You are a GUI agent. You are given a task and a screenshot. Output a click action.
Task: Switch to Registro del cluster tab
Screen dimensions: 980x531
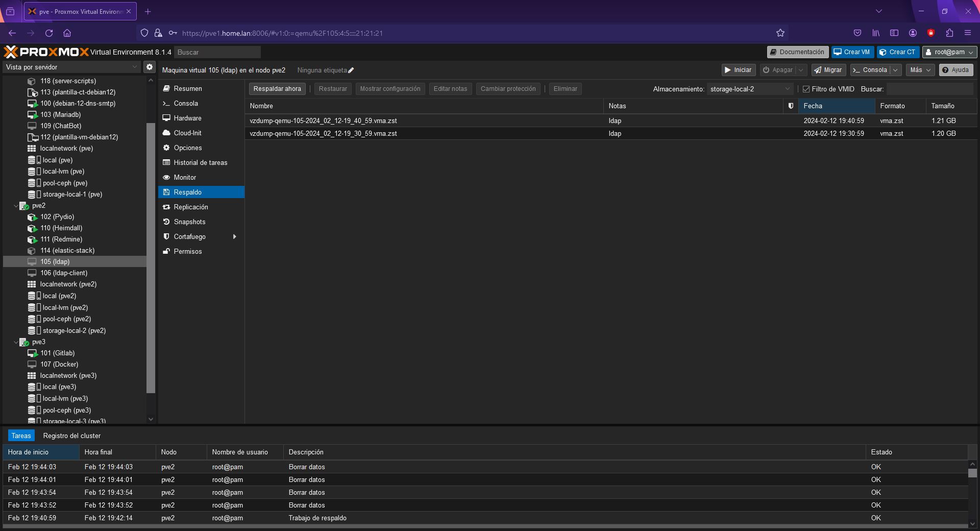pyautogui.click(x=72, y=436)
